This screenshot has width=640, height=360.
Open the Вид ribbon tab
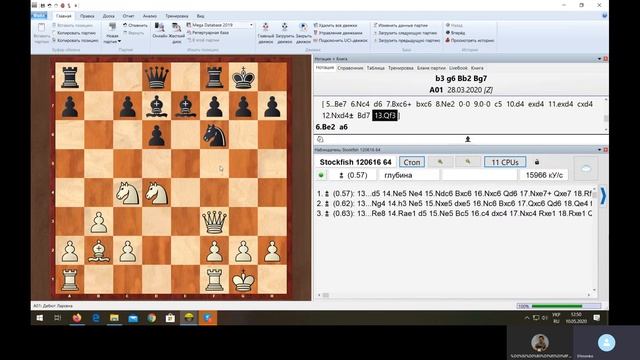point(200,16)
